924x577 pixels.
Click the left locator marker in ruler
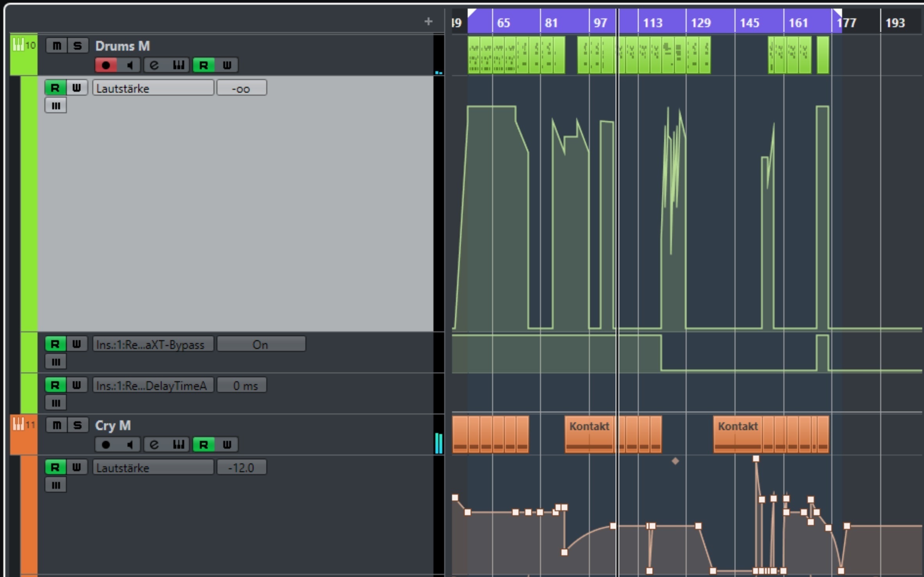coord(471,13)
